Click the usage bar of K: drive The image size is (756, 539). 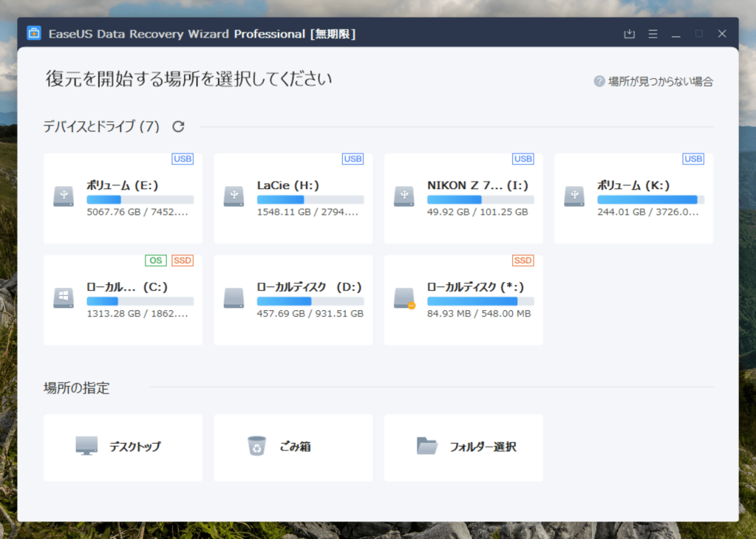tap(650, 199)
